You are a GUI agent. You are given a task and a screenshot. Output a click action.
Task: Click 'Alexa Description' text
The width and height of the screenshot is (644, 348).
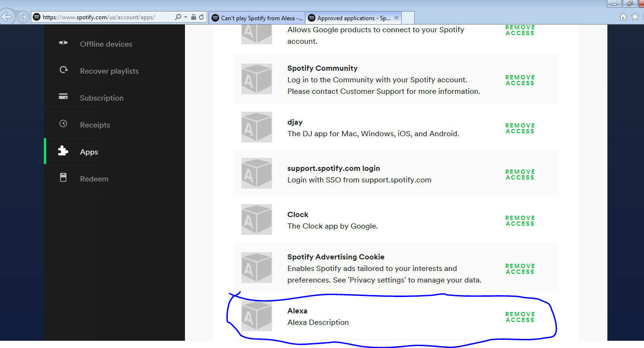tap(318, 322)
